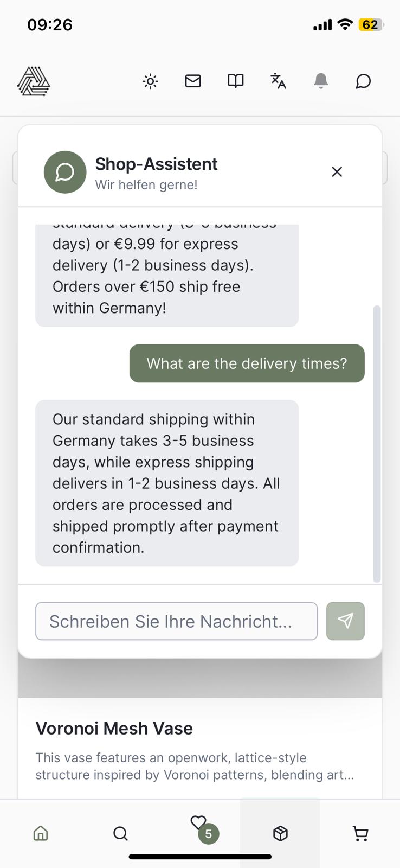
Task: Toggle the chat bubble in header
Action: point(363,81)
